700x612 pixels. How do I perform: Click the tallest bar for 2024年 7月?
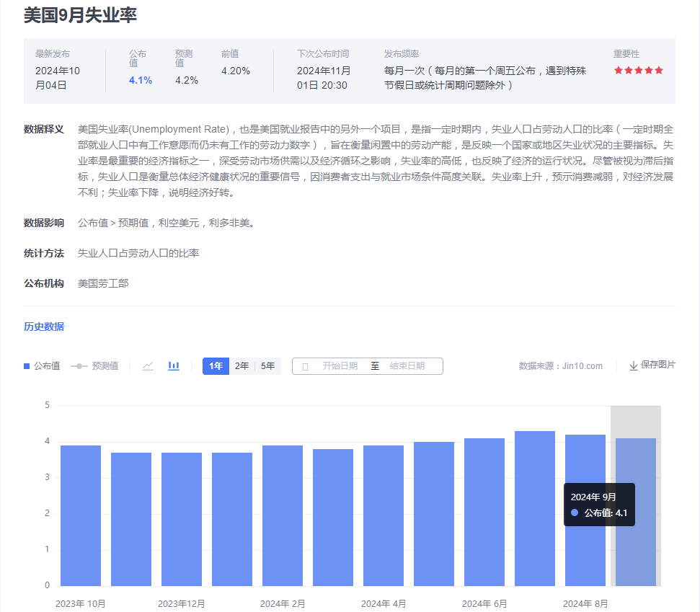point(535,508)
